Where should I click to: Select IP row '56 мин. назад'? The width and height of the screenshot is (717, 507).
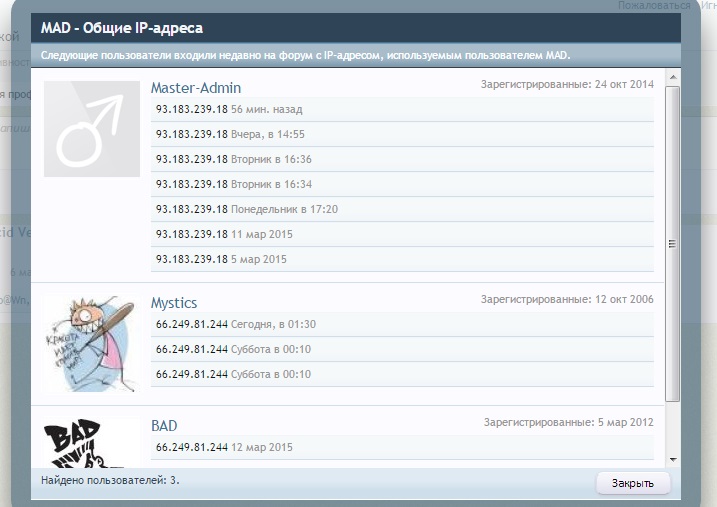(402, 109)
